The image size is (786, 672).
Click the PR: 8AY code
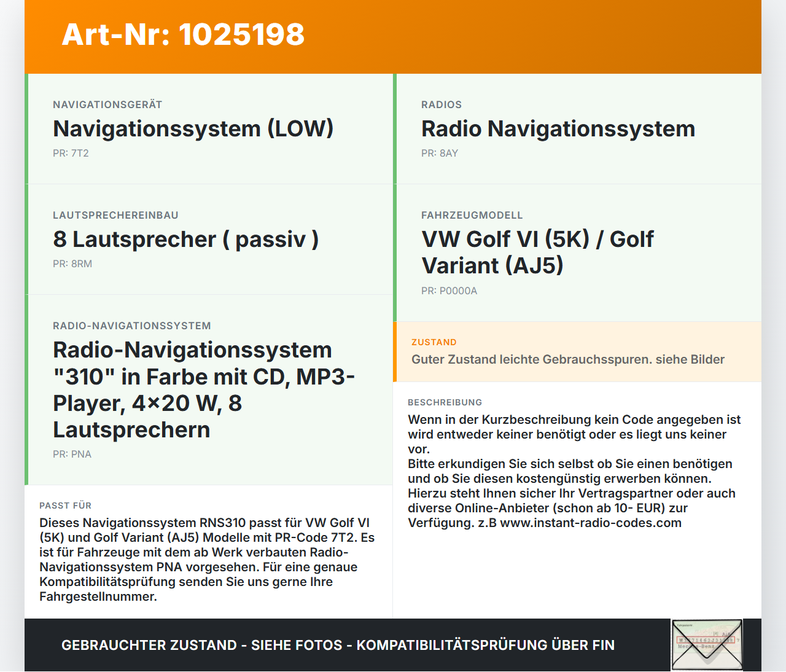439,153
